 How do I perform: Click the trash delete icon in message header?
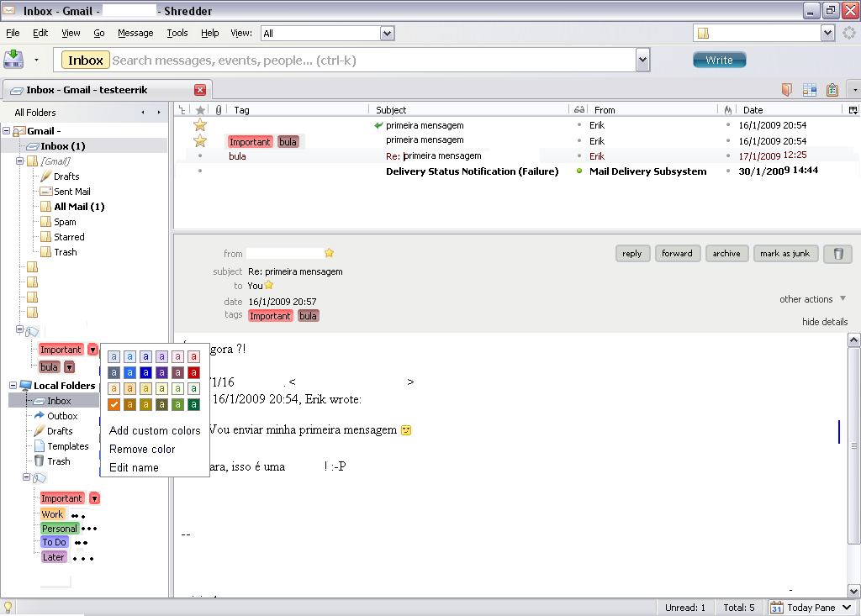(x=838, y=254)
